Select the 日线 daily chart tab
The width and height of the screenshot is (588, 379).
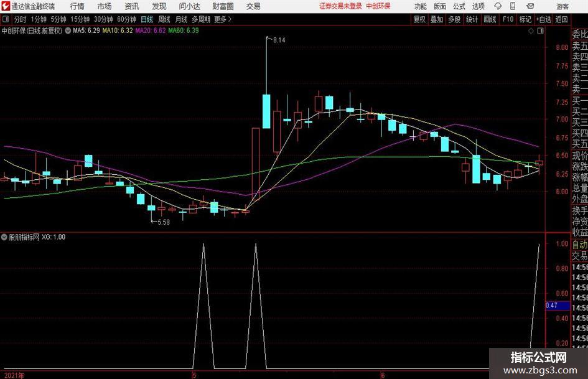(x=147, y=19)
